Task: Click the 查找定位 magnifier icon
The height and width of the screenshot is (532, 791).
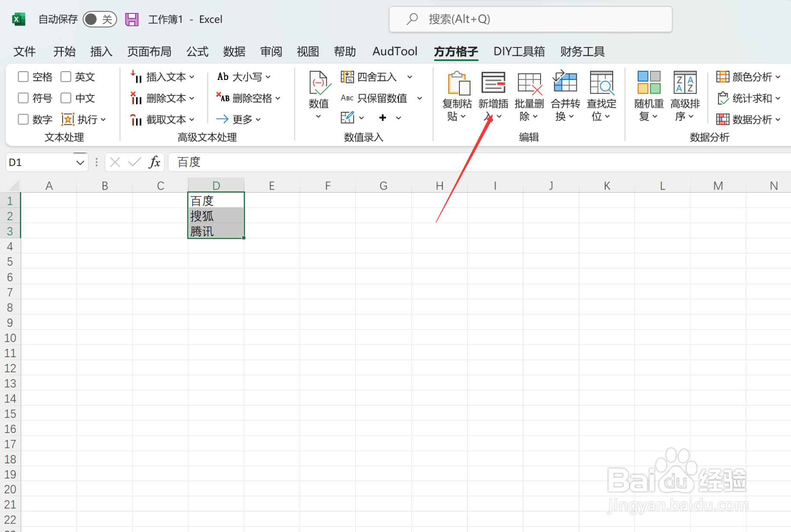Action: (x=601, y=83)
